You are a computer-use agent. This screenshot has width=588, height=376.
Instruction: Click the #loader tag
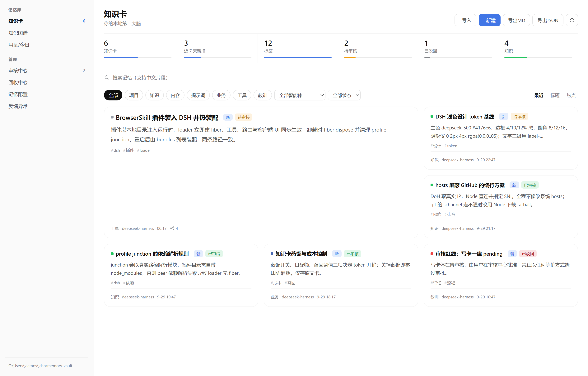click(x=144, y=150)
